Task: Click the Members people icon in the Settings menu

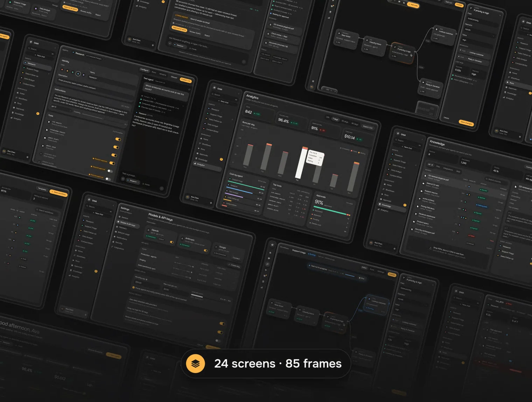Action: 117,227
